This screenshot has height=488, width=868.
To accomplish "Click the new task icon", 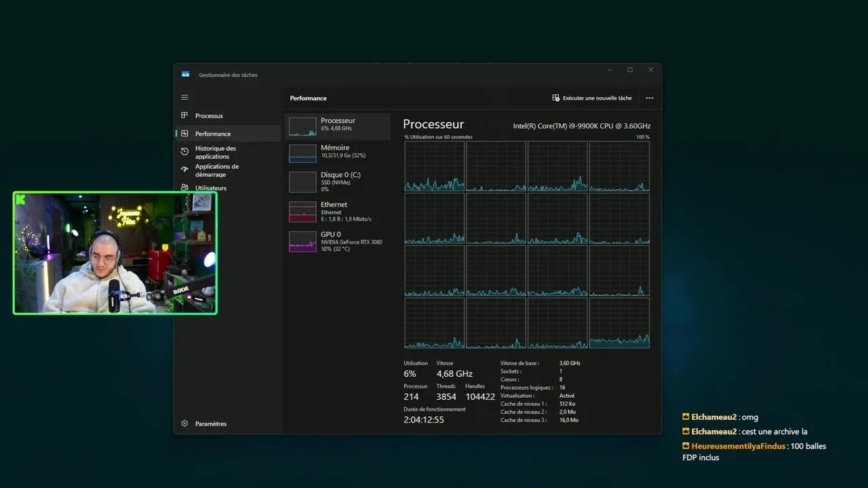I will pos(556,98).
